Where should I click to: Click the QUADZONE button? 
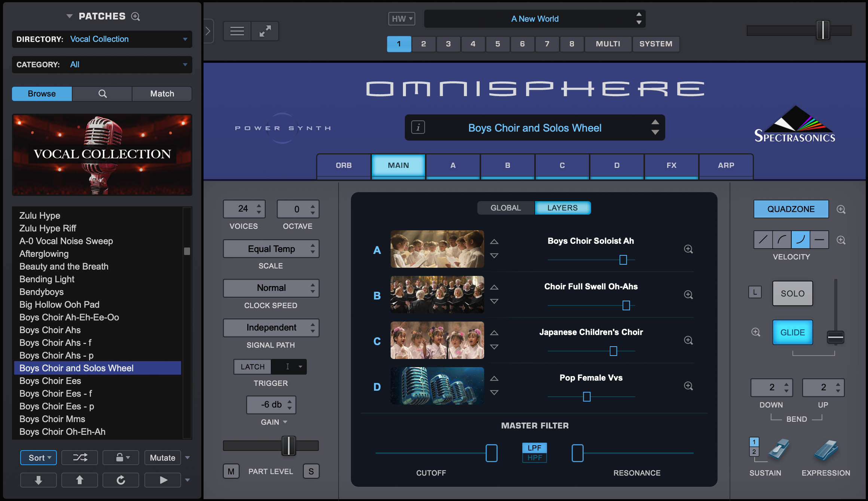point(791,209)
